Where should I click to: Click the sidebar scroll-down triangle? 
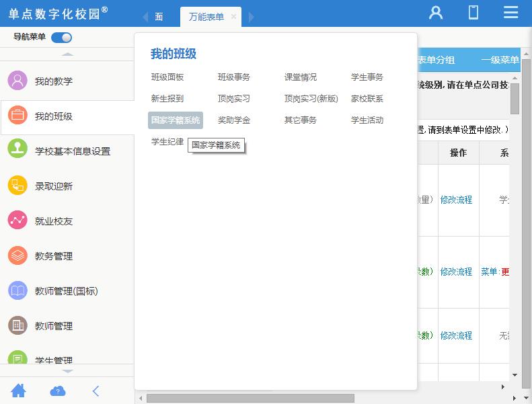67,371
